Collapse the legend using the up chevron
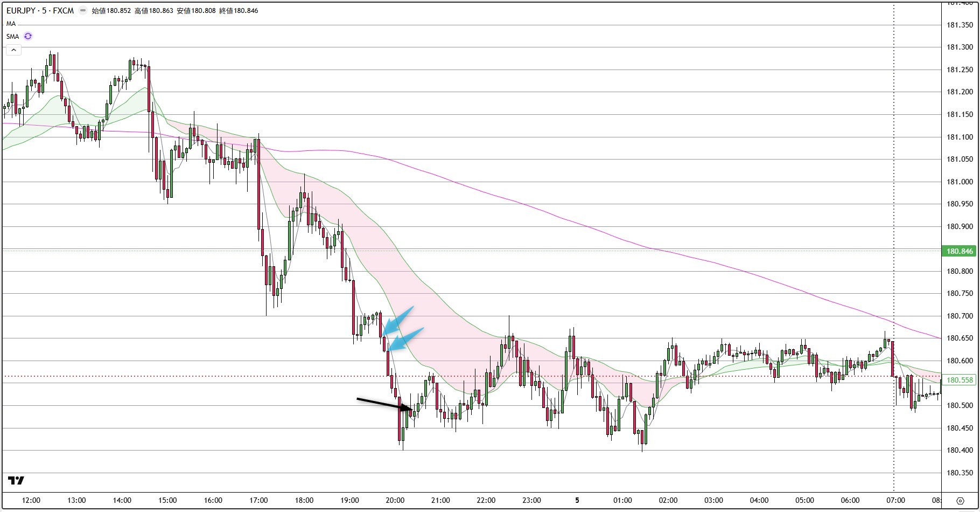The height and width of the screenshot is (512, 980). pos(12,50)
